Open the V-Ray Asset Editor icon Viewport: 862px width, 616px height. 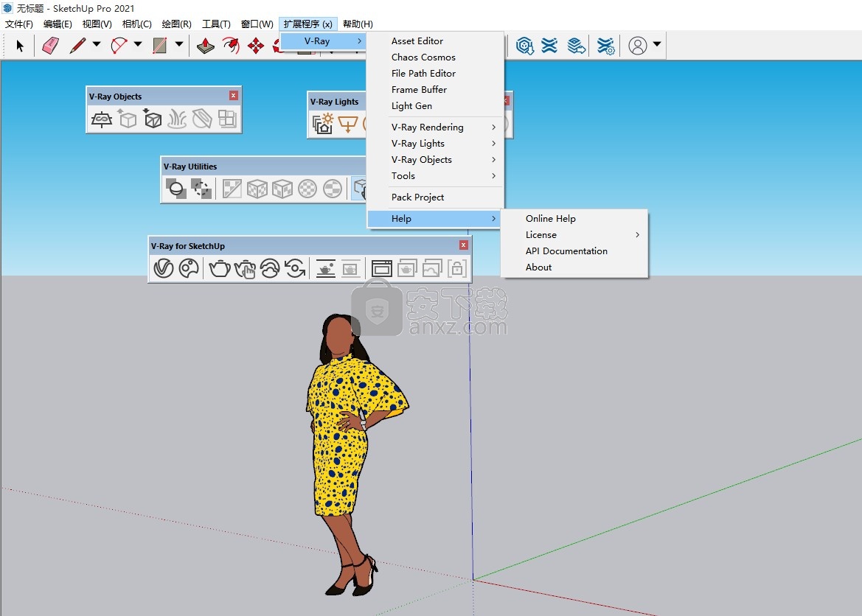pyautogui.click(x=164, y=268)
